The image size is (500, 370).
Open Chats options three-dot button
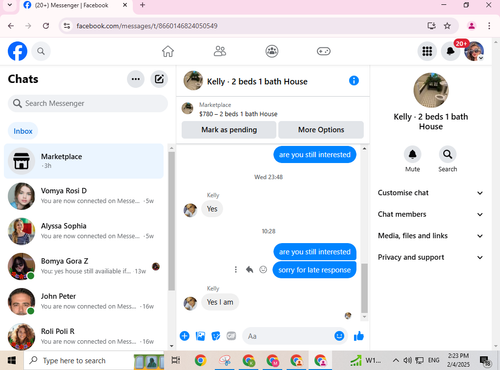(x=136, y=79)
